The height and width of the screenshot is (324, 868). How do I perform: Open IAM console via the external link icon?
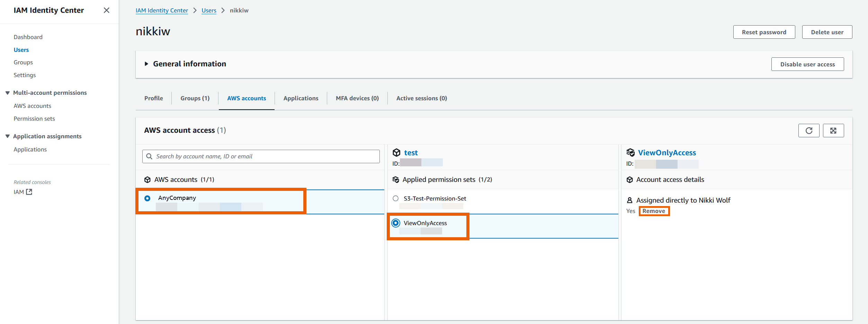point(29,192)
